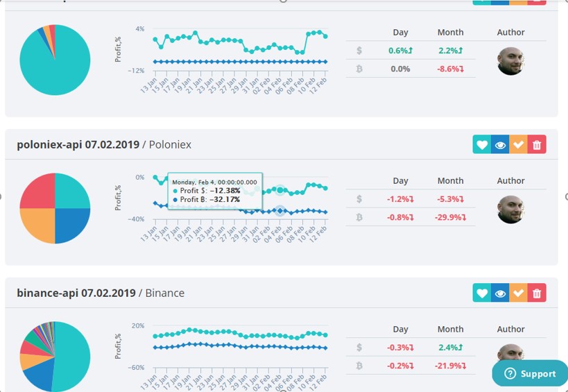Click author avatar on poloniex-api card
568x392 pixels.
coord(510,209)
